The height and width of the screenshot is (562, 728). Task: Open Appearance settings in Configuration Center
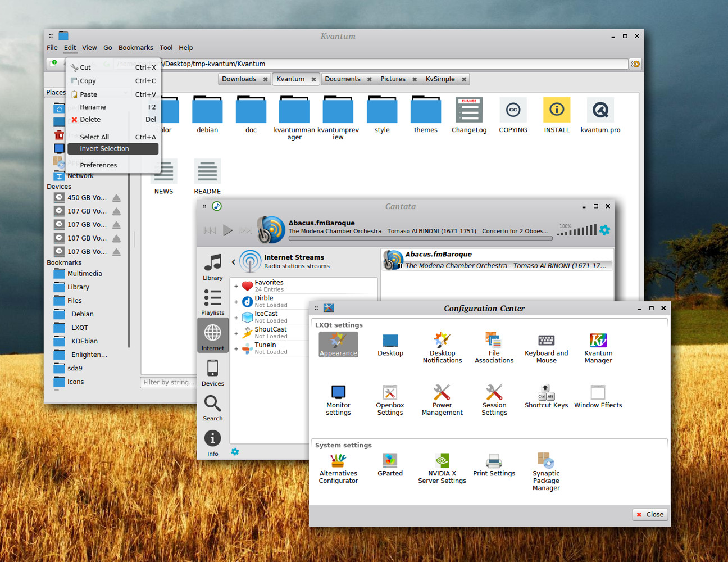338,345
